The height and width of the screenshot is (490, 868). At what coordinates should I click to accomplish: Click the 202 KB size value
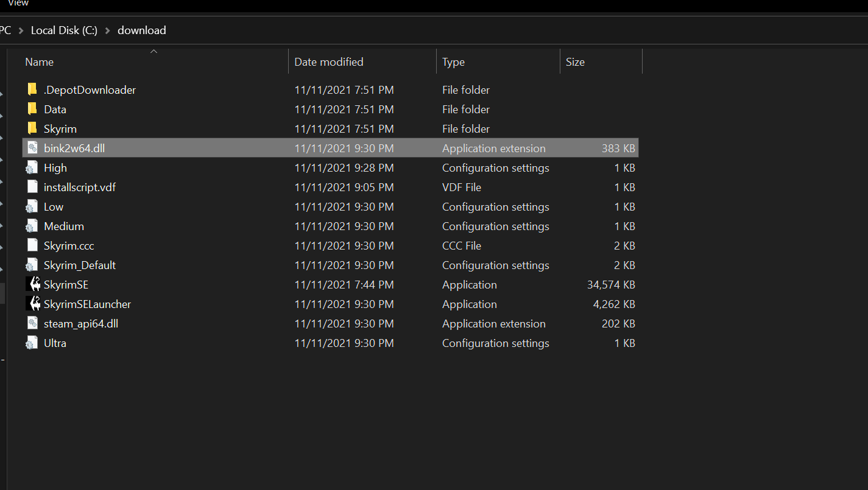[618, 324]
